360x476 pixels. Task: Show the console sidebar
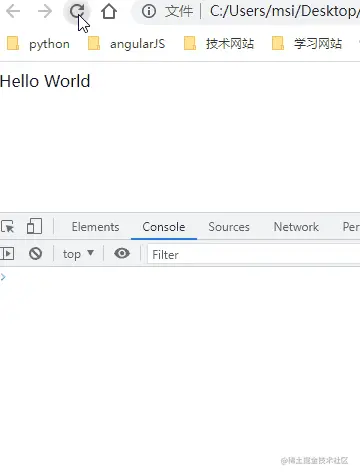7,254
